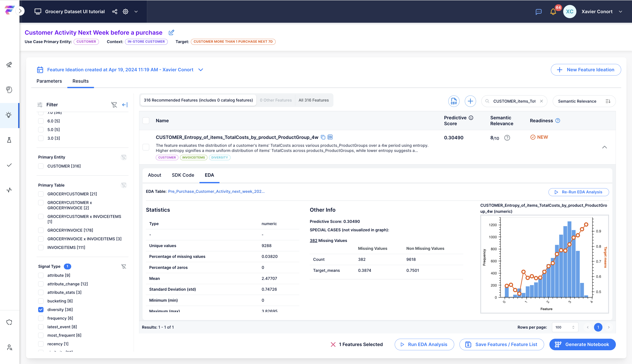
Task: Clear all filters funnel icon
Action: click(114, 105)
